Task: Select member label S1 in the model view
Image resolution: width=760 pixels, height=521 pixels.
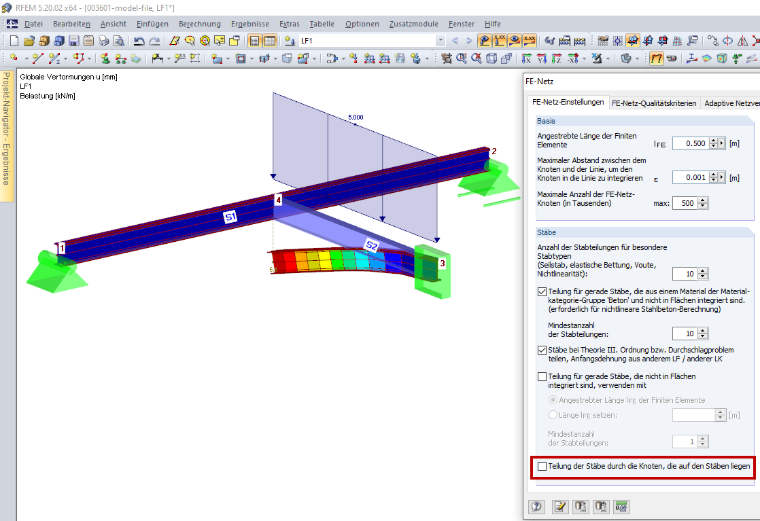Action: [x=230, y=217]
